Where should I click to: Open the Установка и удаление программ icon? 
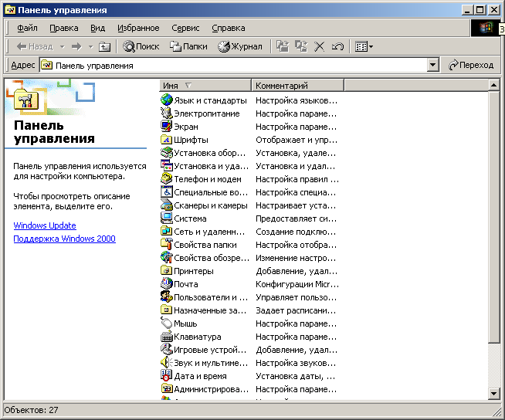click(167, 165)
